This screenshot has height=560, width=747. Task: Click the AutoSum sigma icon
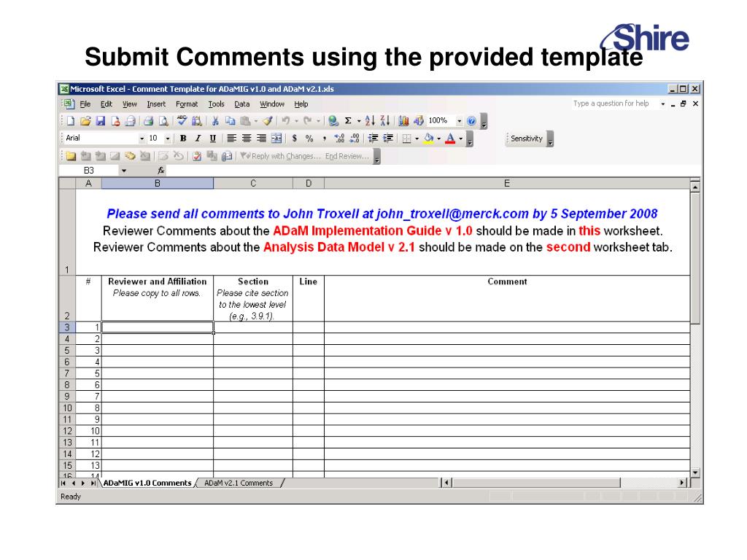348,121
